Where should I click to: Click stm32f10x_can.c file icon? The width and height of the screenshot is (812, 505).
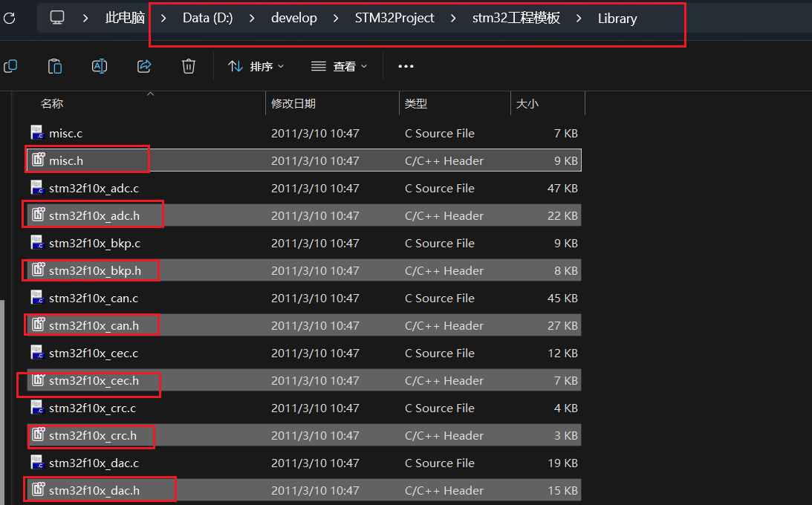pos(37,298)
